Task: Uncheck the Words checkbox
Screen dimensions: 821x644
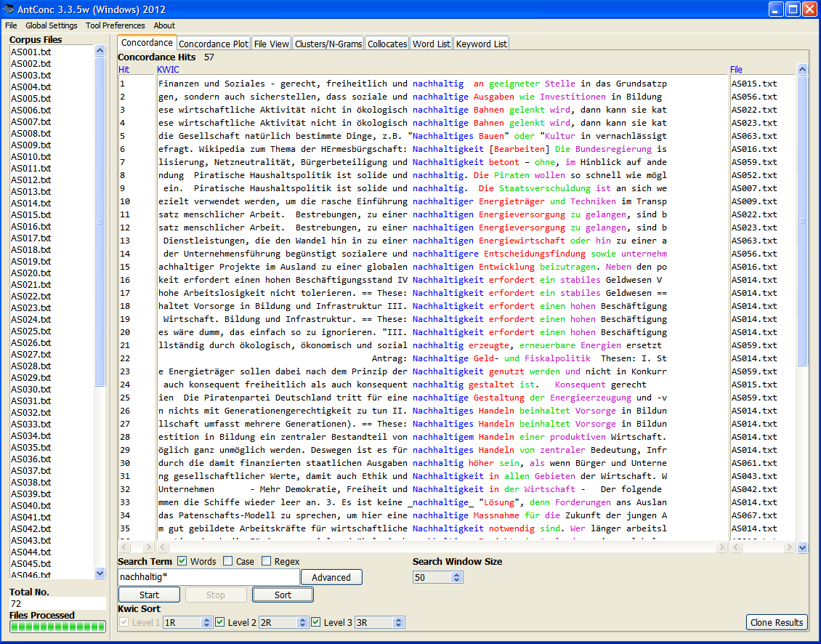Action: pyautogui.click(x=182, y=561)
